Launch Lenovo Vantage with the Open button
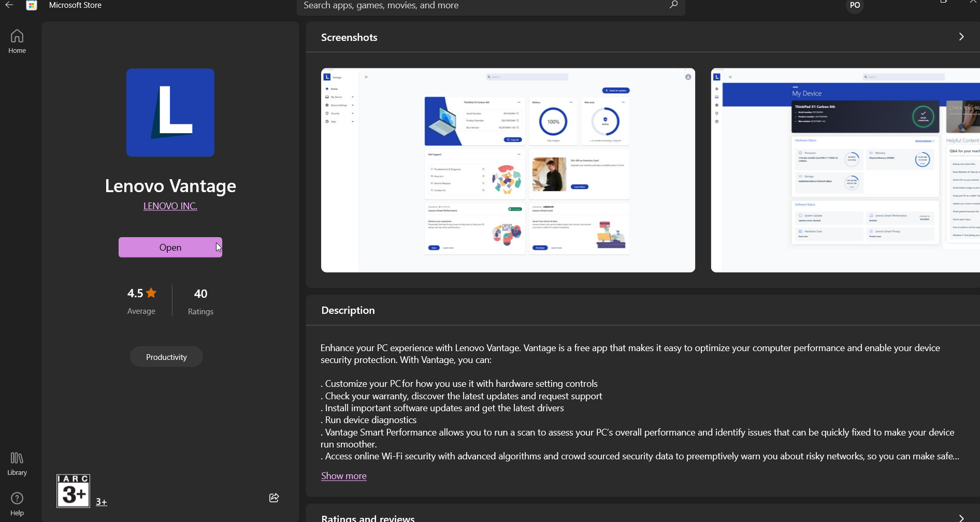This screenshot has width=980, height=522. coord(170,248)
